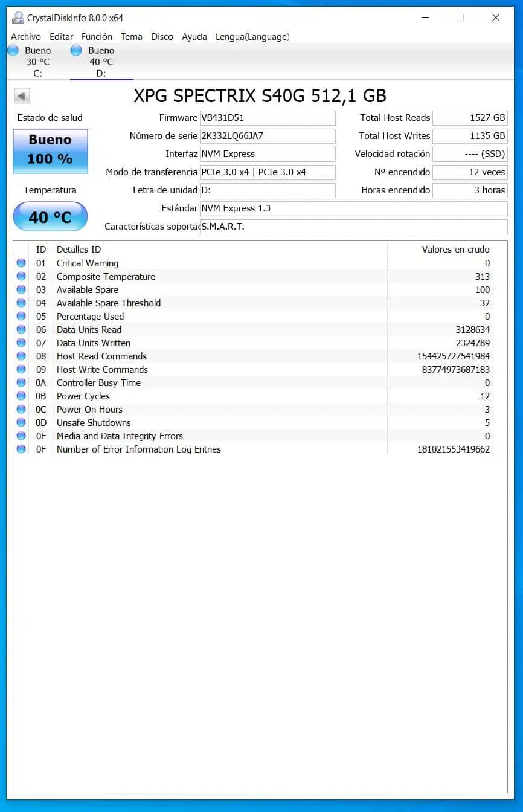Open the Disco menu
523x812 pixels.
click(x=162, y=37)
